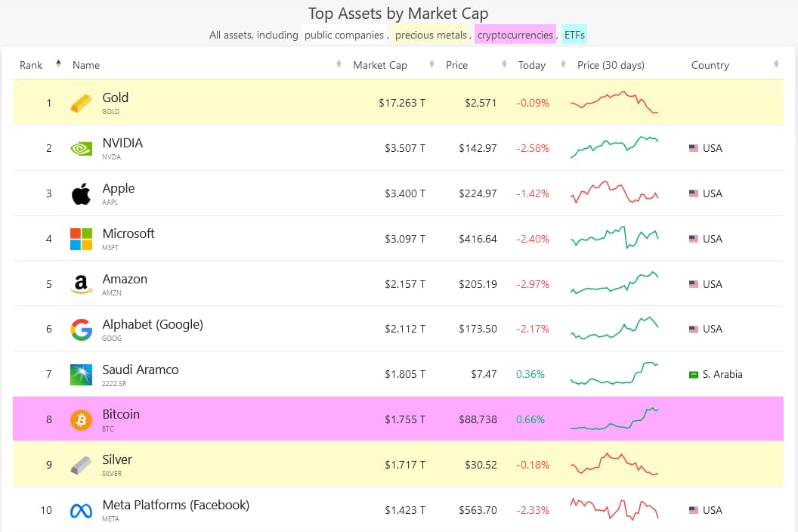
Task: Open the public companies filter link
Action: coord(345,35)
